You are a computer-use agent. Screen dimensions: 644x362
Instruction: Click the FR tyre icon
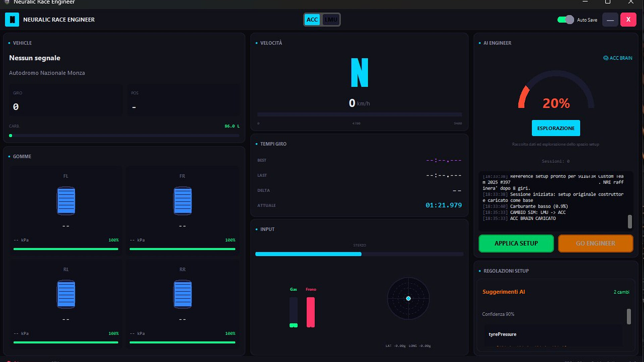point(182,201)
